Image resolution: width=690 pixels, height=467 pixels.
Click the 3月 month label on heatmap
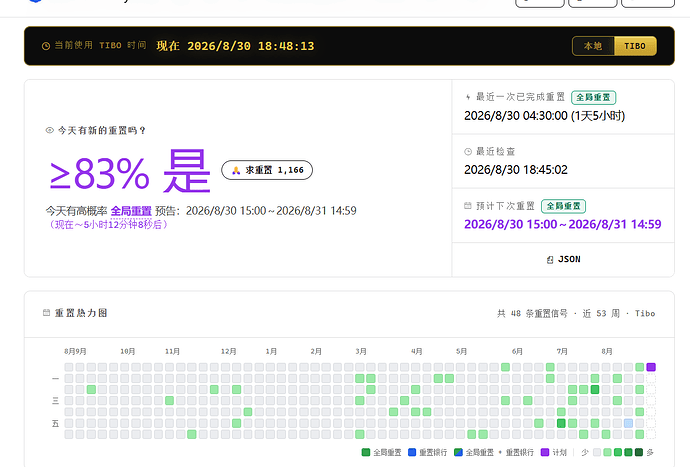pyautogui.click(x=361, y=351)
